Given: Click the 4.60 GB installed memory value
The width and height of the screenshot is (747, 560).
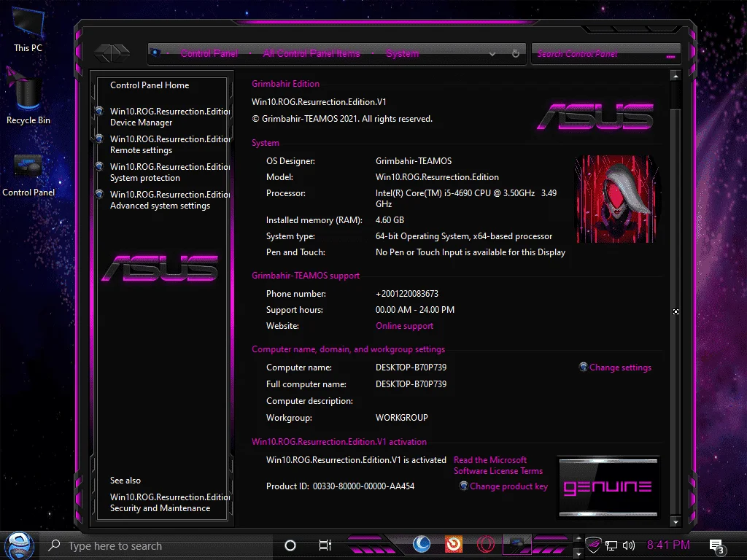Looking at the screenshot, I should point(390,220).
